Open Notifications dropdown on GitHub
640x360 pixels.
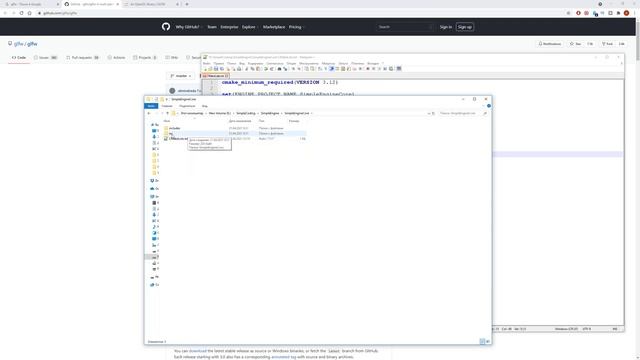pyautogui.click(x=550, y=44)
